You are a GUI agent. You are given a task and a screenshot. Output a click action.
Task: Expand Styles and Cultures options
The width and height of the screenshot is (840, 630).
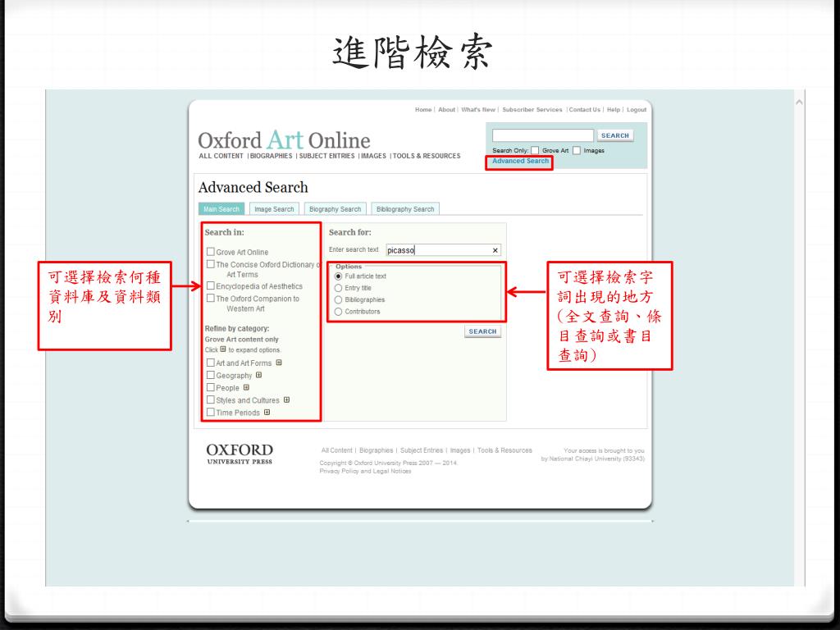(x=286, y=399)
